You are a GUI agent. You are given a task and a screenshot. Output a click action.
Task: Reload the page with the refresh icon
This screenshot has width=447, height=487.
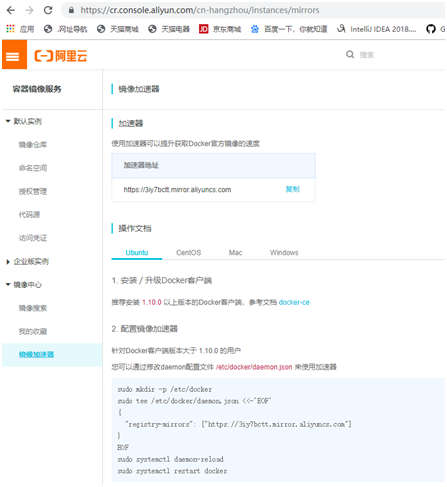[x=48, y=10]
